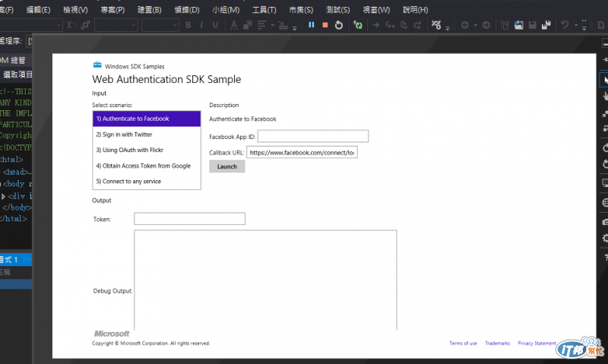Select scenario 4) Obtain Access Token from Google

(x=147, y=166)
